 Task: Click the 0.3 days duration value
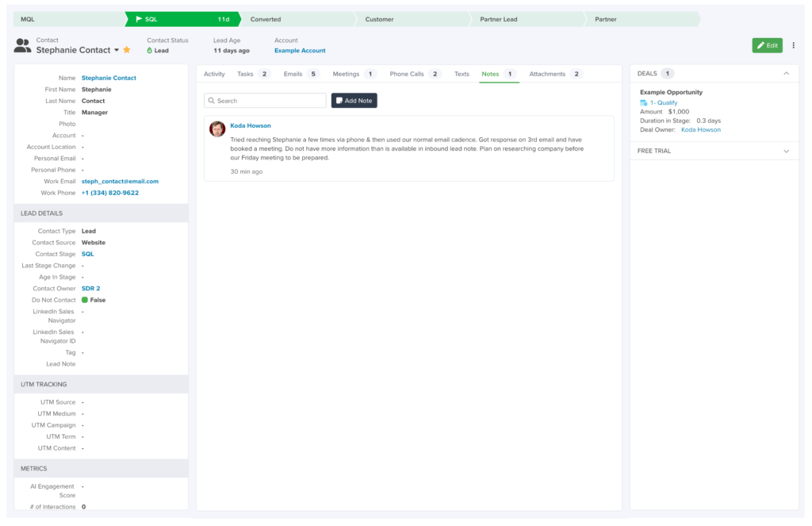(708, 121)
